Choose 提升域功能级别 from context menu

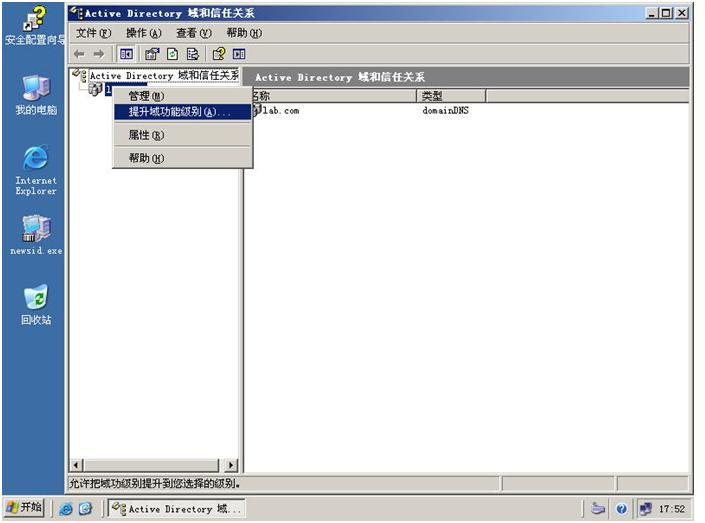click(x=180, y=112)
